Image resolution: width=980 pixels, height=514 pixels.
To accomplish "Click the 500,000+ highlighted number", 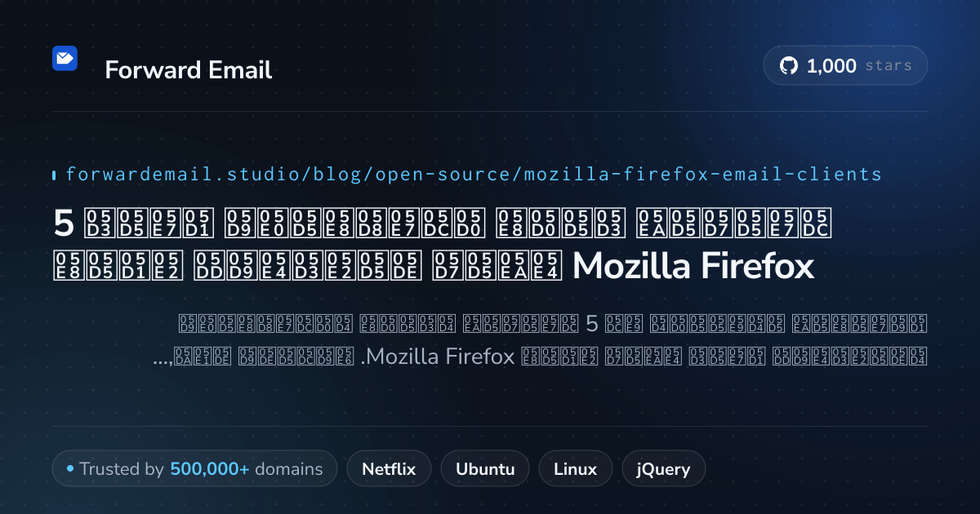I will [x=210, y=469].
